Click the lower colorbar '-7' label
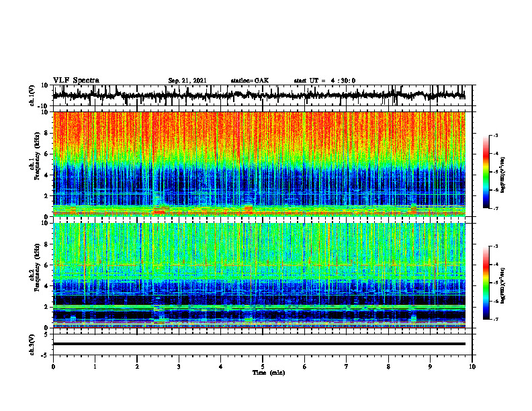 click(495, 319)
